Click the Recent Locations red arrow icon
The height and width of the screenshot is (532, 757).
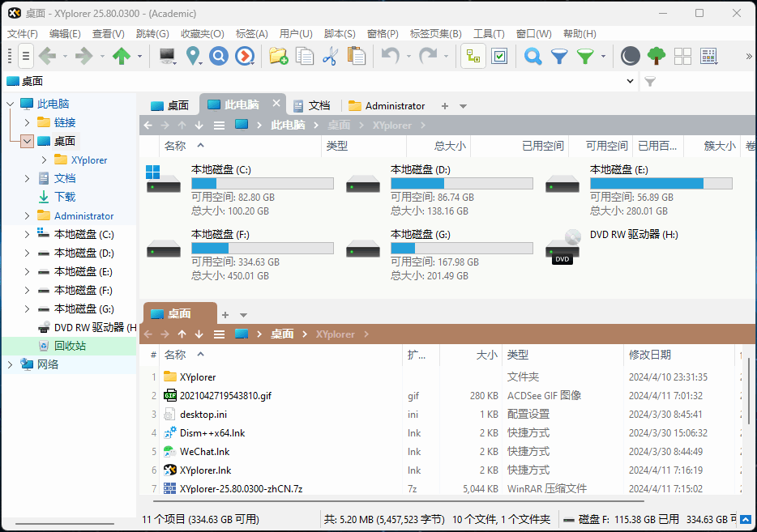coord(245,56)
